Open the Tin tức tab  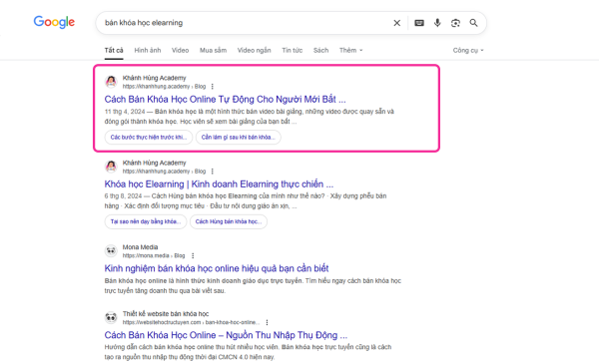pos(292,50)
